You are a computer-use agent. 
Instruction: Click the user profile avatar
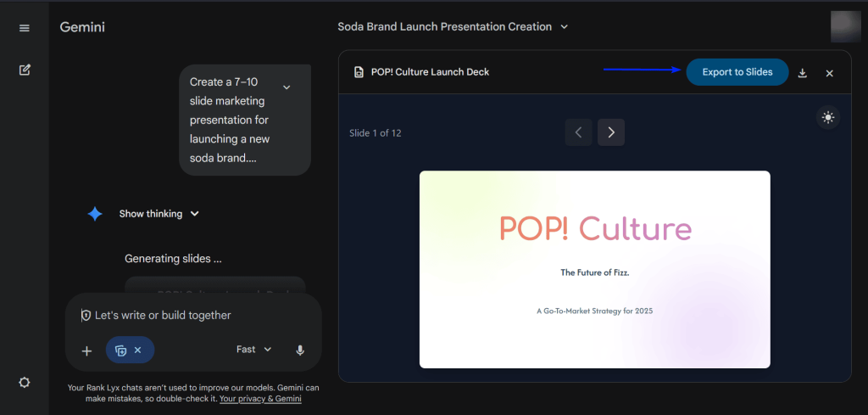(x=846, y=26)
